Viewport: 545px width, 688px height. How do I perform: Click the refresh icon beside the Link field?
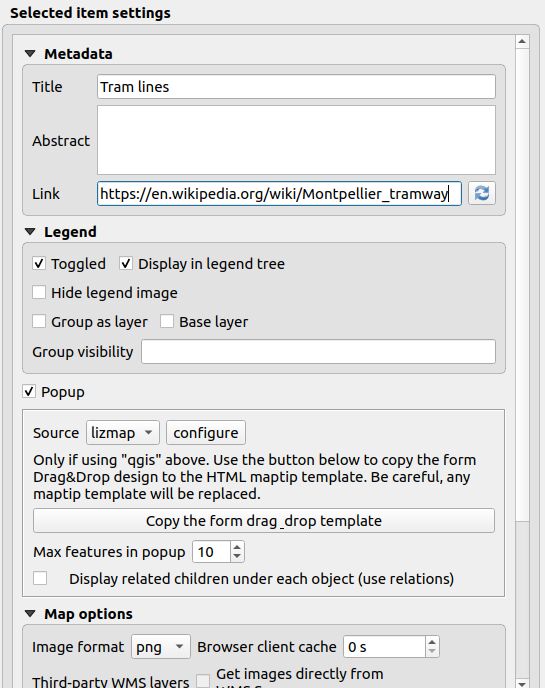[482, 194]
